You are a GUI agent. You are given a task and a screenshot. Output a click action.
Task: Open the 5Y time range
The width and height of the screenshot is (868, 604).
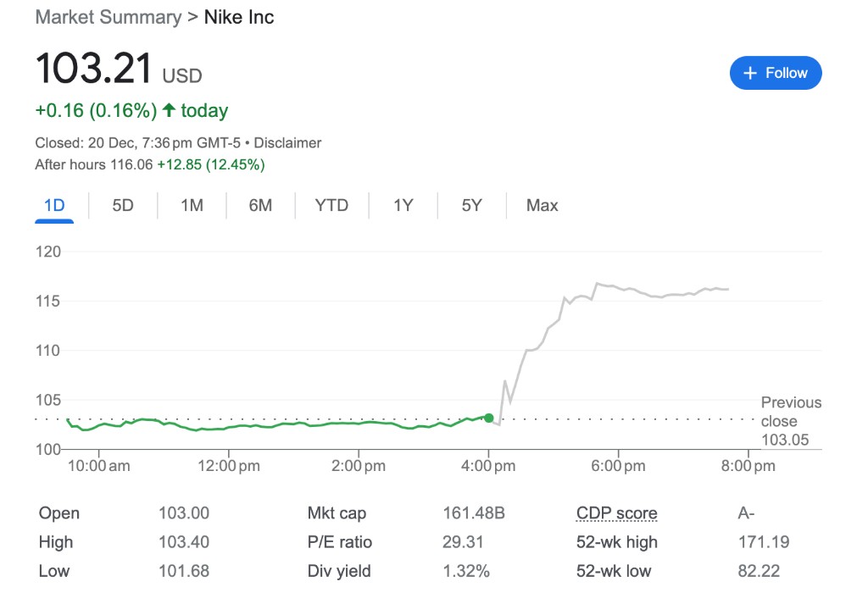click(x=471, y=206)
